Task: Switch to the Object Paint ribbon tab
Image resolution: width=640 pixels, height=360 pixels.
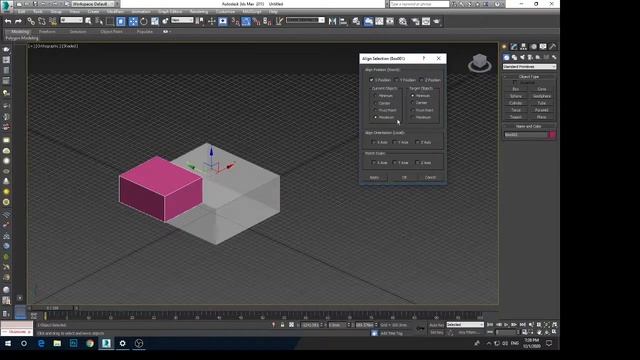Action: pos(111,32)
